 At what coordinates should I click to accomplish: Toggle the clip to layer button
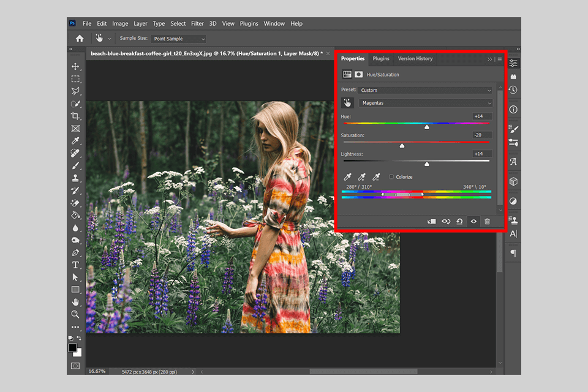pyautogui.click(x=432, y=221)
